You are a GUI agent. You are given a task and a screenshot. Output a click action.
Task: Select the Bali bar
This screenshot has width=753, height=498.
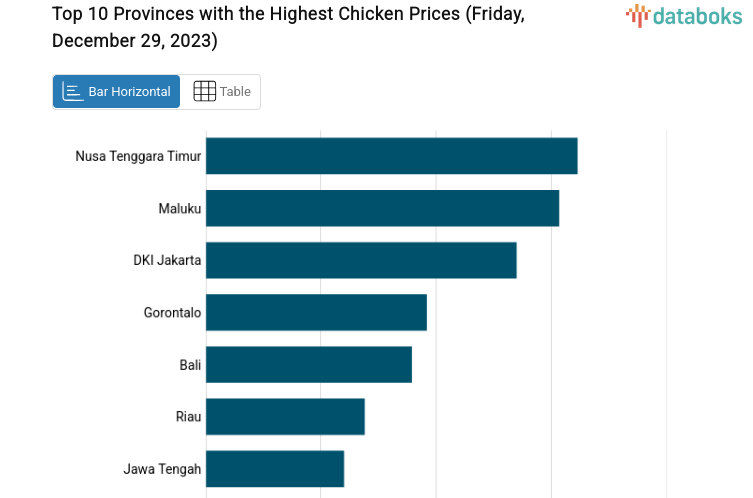click(309, 364)
